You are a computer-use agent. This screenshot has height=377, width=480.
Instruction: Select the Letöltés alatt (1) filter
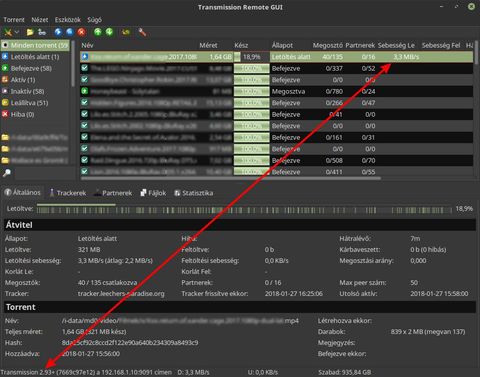pos(35,57)
